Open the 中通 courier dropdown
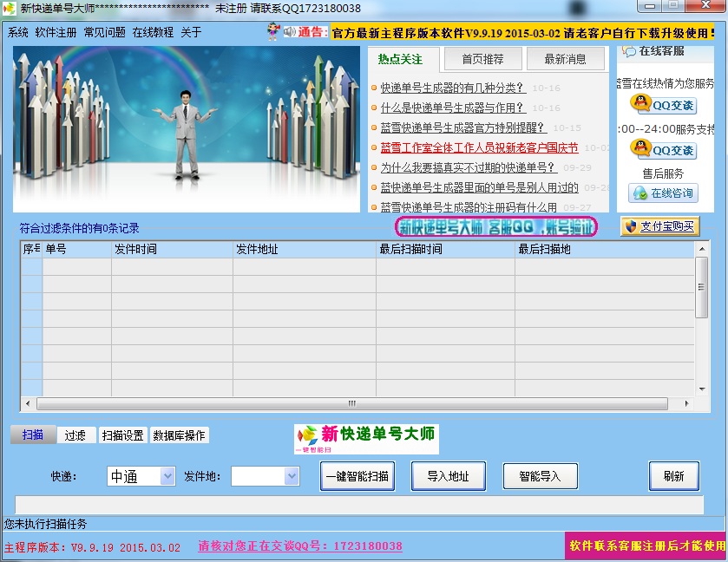The width and height of the screenshot is (728, 562). (141, 476)
